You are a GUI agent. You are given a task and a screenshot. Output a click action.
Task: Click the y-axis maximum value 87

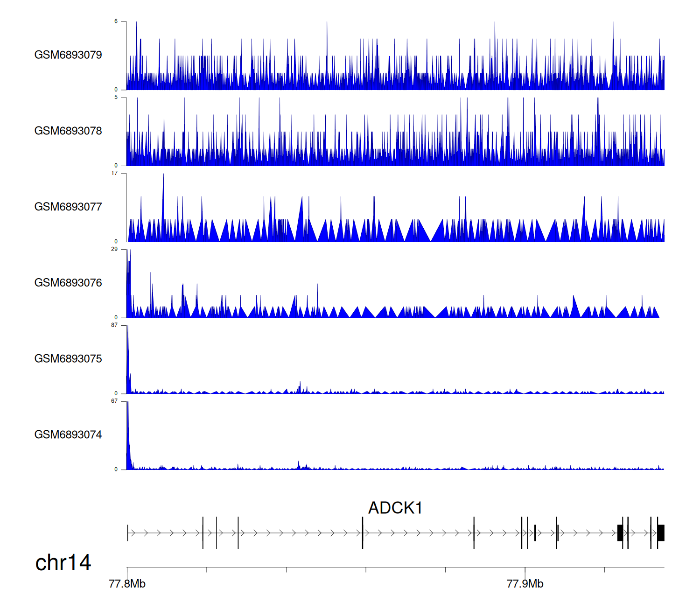pyautogui.click(x=114, y=325)
